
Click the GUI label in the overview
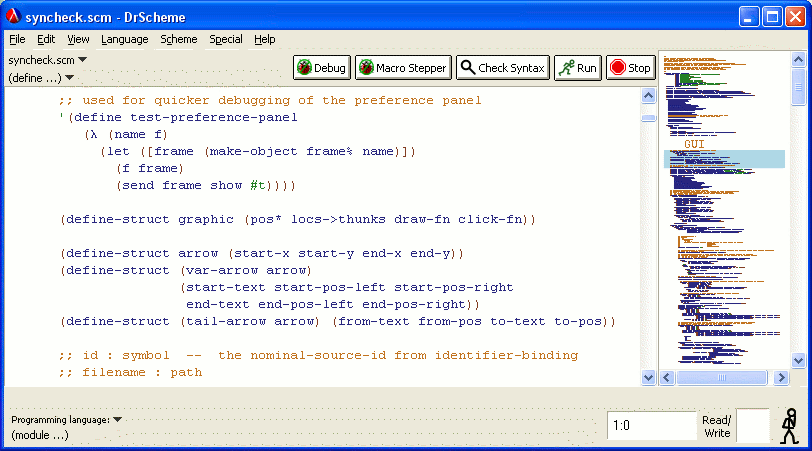click(694, 144)
